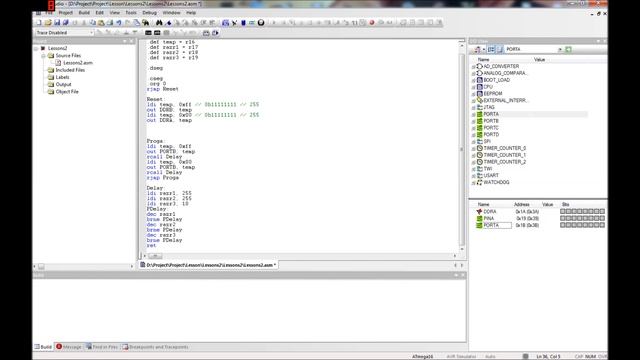Toggle first bit box of PORTA register
640x360 pixels.
click(x=563, y=225)
